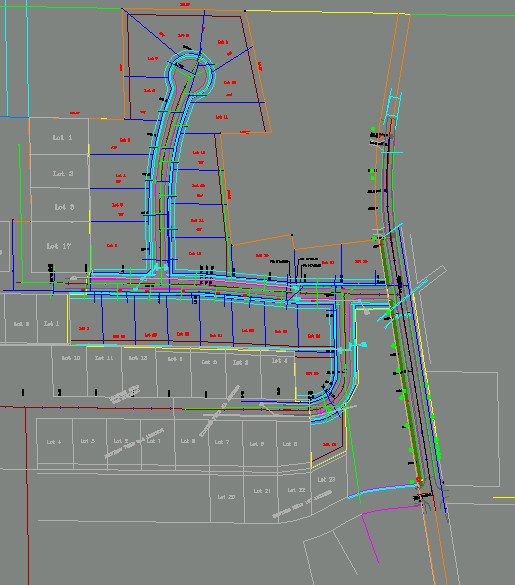Pick the gray Lot 2 label below the top Lot 1
Screen dimensions: 515x585
point(63,173)
